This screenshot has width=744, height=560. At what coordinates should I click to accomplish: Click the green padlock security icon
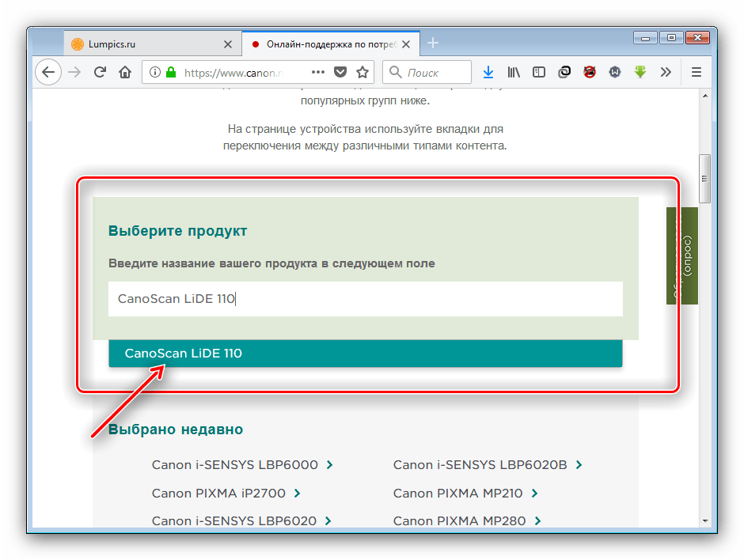(171, 72)
